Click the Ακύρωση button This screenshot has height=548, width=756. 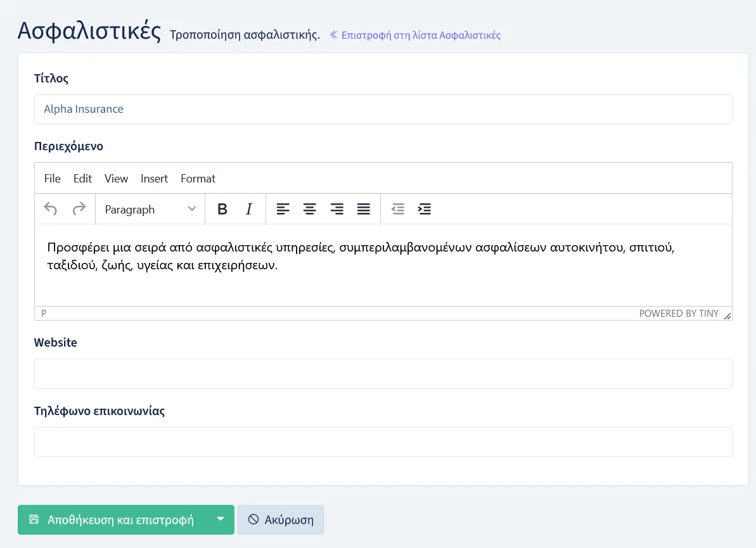pos(281,519)
